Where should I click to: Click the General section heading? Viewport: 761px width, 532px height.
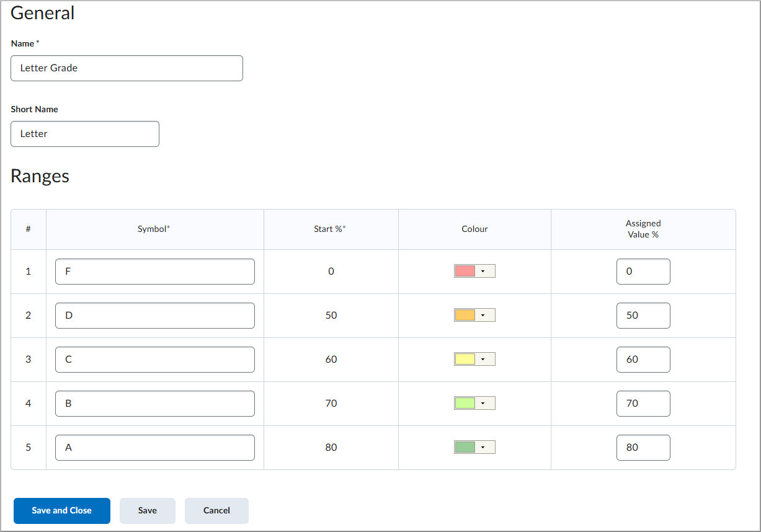pyautogui.click(x=42, y=13)
